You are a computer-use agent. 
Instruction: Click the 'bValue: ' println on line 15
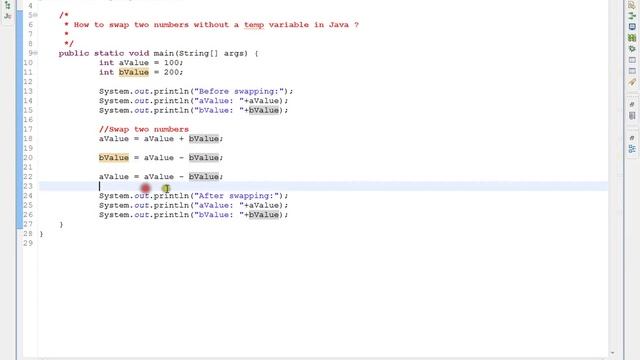point(193,110)
